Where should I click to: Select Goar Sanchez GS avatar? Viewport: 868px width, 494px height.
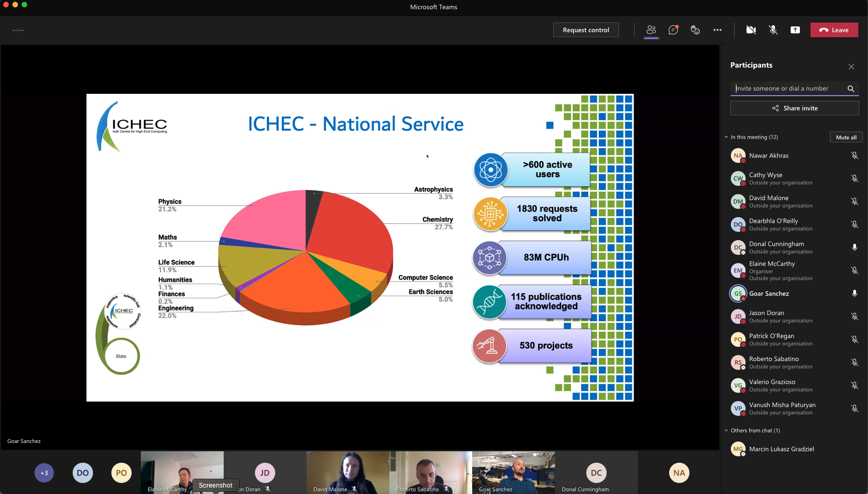coord(738,293)
